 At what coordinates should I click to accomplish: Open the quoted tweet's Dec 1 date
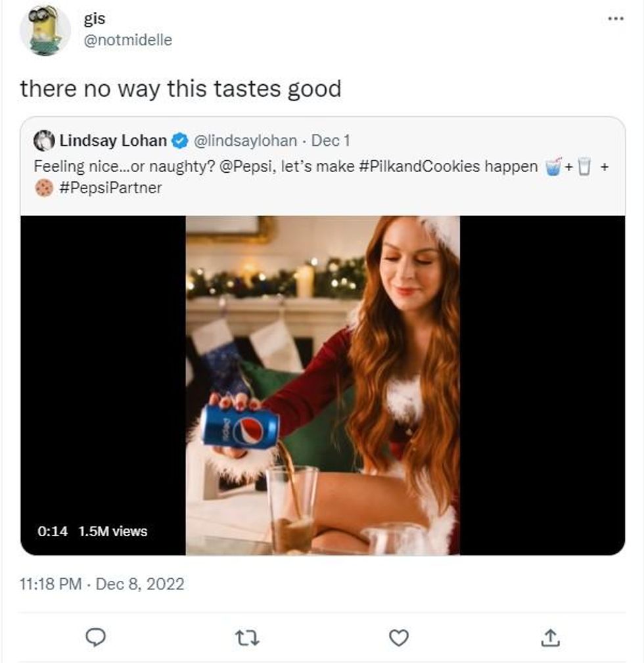(x=331, y=141)
